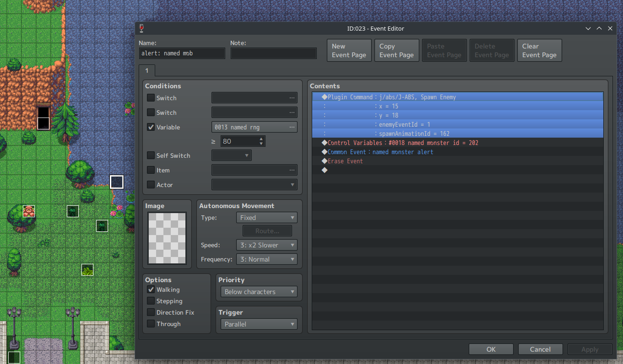Tick the Item condition checkbox

[x=151, y=170]
